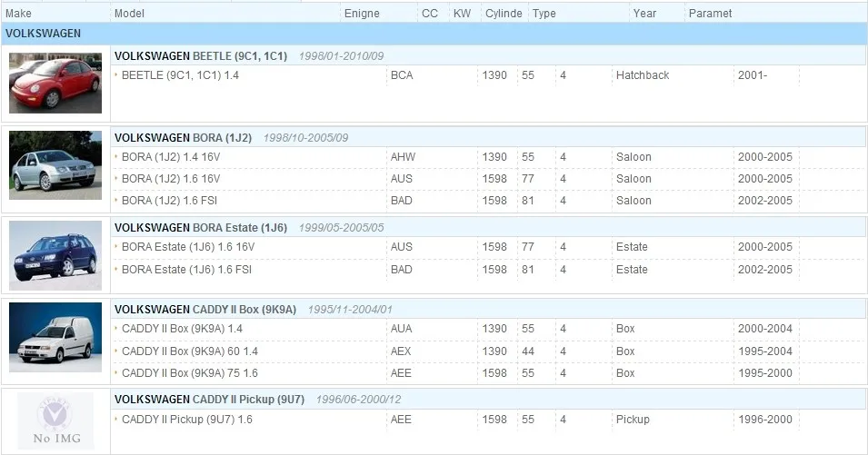This screenshot has width=868, height=455.
Task: Click the Model column header
Action: coord(129,14)
